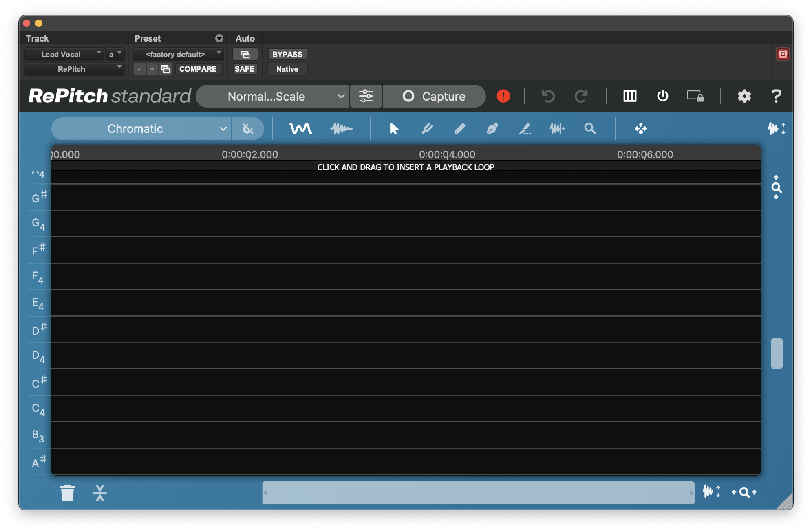The height and width of the screenshot is (532, 812).
Task: Open the Chromatic scale dropdown
Action: pyautogui.click(x=141, y=129)
